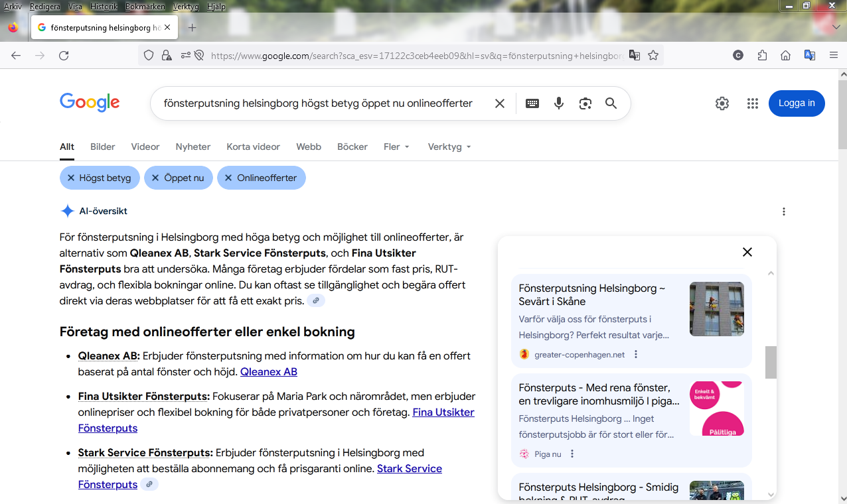Open the on-screen keyboard icon in search box
Image resolution: width=847 pixels, height=504 pixels.
(532, 103)
